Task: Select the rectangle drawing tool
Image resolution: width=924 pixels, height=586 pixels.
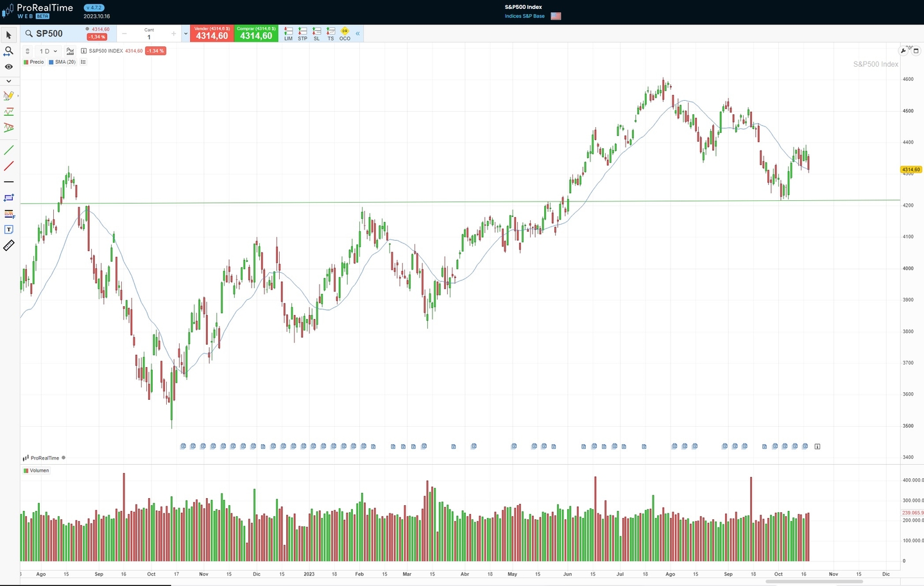Action: (x=9, y=198)
